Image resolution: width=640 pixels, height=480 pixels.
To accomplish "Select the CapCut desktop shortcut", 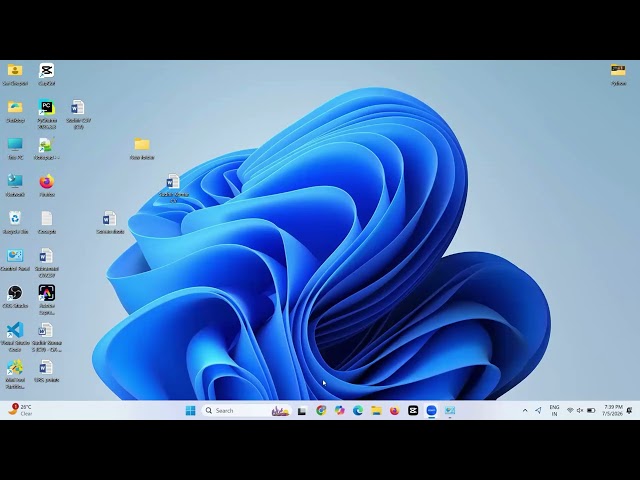I will [47, 74].
